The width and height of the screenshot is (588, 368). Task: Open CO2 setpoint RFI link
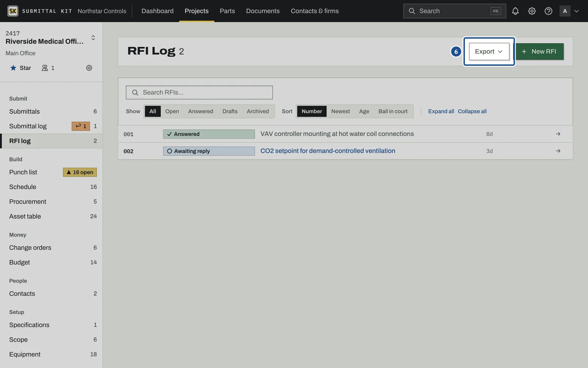pos(328,151)
